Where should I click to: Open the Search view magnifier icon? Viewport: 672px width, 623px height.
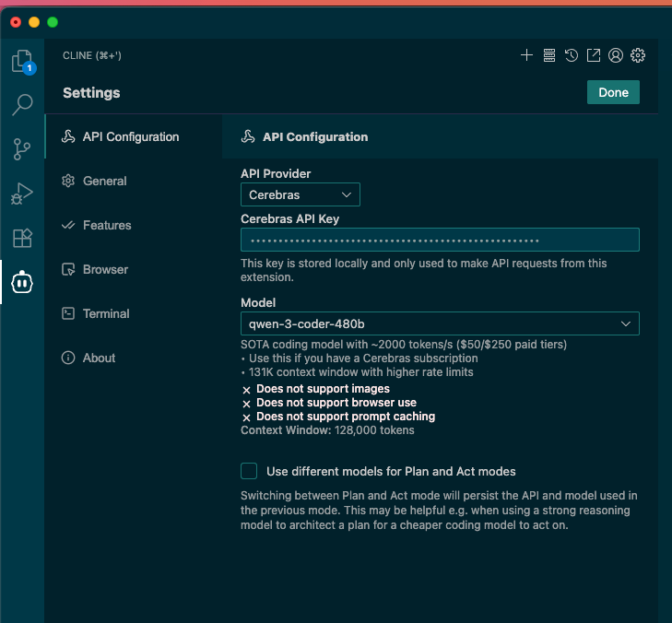tap(22, 105)
